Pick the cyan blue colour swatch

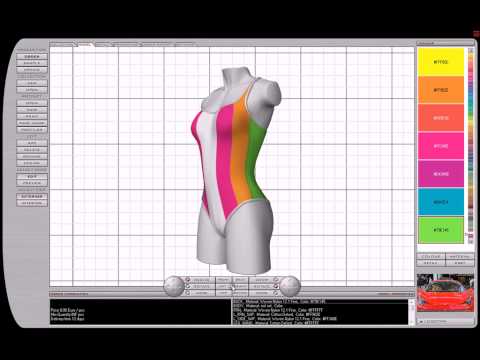pos(441,202)
